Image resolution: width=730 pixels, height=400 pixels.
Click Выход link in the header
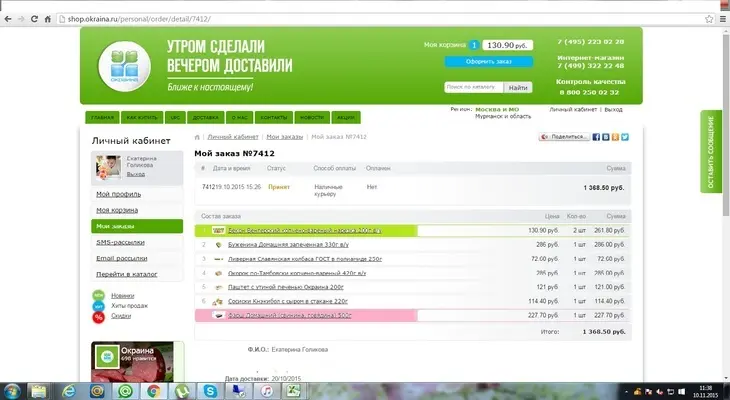pyautogui.click(x=613, y=109)
